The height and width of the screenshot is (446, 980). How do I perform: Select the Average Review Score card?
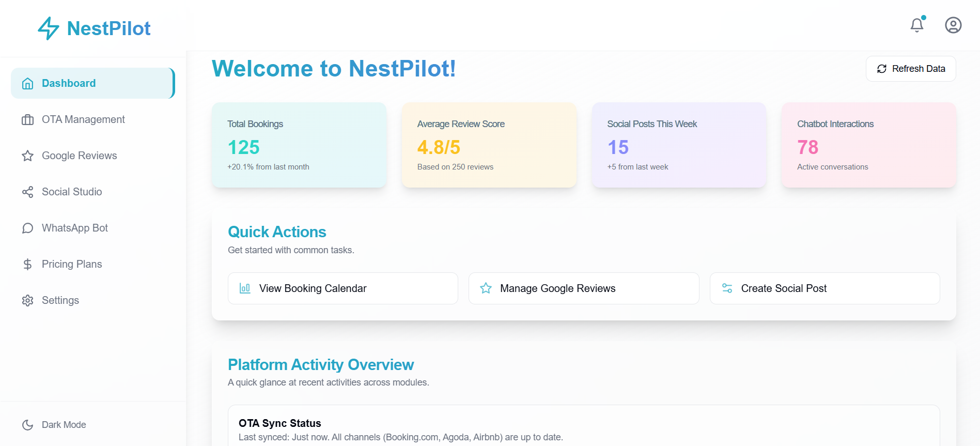tap(489, 145)
